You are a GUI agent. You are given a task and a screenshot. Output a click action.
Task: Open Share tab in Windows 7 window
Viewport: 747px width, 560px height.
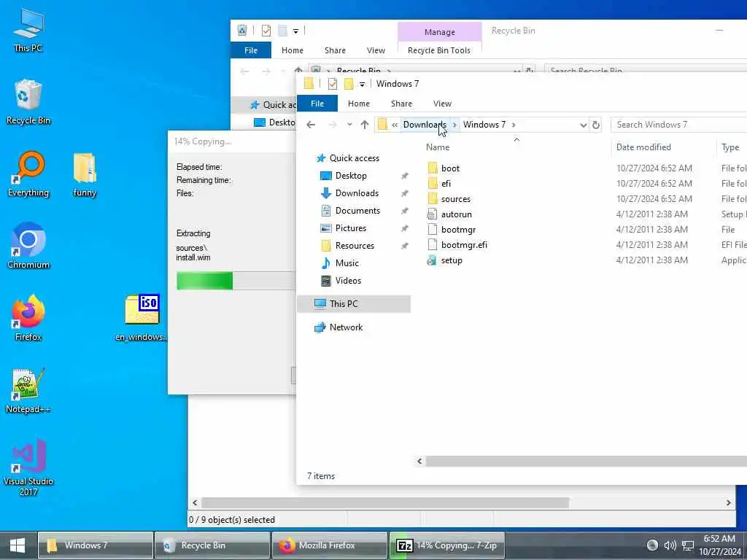(x=402, y=104)
